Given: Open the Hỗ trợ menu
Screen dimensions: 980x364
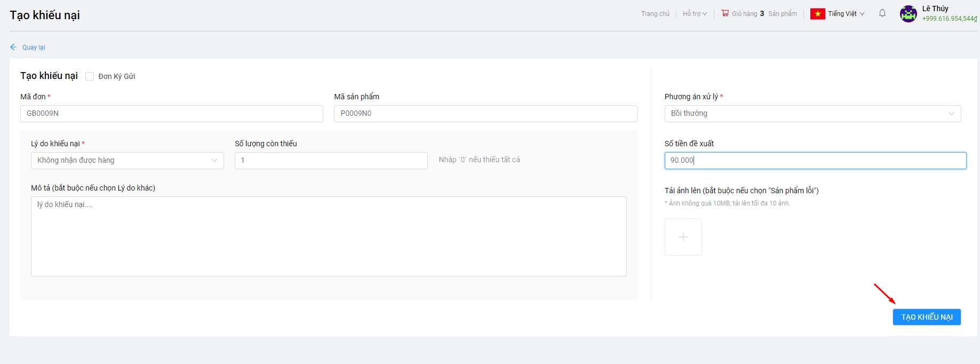Looking at the screenshot, I should (x=694, y=14).
